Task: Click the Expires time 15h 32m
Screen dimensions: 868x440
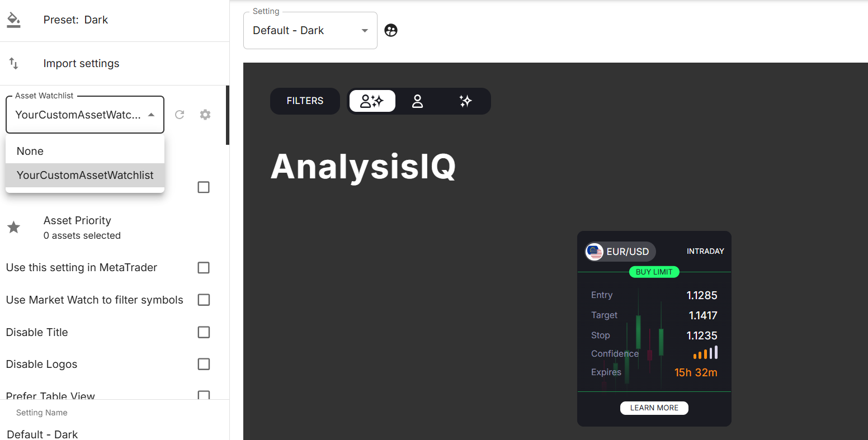Action: click(x=696, y=373)
